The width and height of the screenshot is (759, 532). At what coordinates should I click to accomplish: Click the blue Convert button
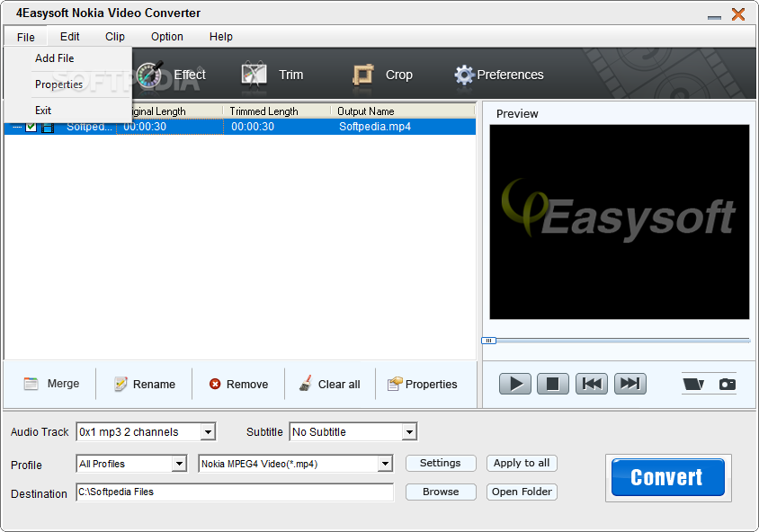[x=668, y=477]
